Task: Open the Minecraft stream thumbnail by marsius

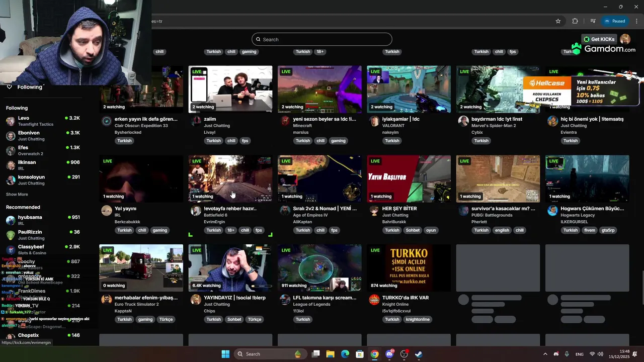Action: pyautogui.click(x=319, y=89)
